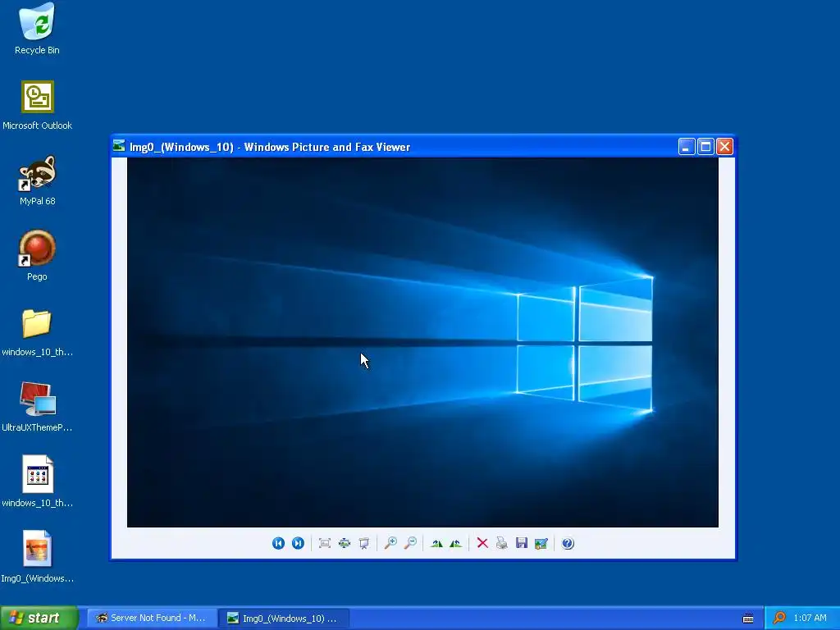Delete the image using the red X icon
The width and height of the screenshot is (840, 630).
[x=482, y=543]
